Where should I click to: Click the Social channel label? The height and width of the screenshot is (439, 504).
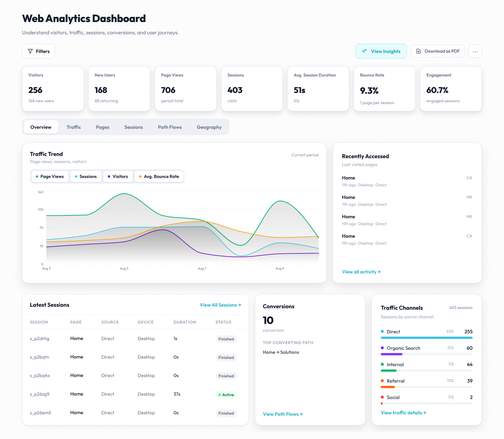[x=393, y=397]
